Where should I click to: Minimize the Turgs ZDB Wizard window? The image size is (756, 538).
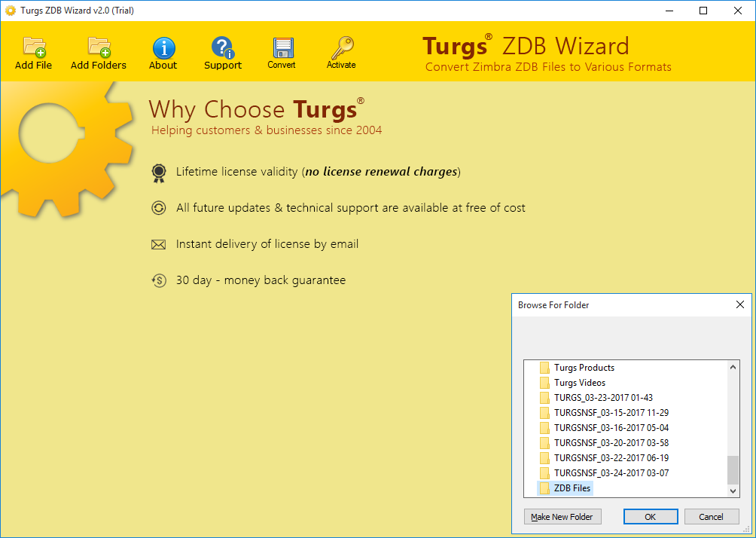(x=669, y=11)
